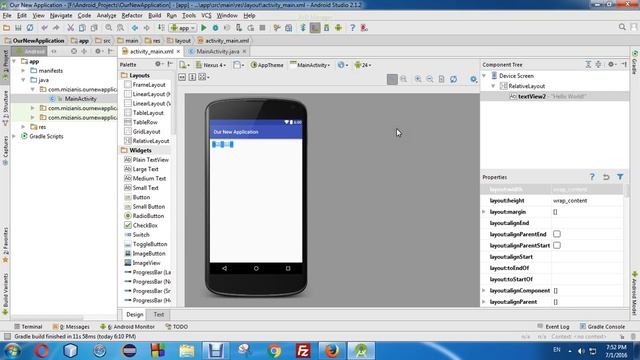
Task: Click the preview settings gear icon
Action: click(x=473, y=79)
